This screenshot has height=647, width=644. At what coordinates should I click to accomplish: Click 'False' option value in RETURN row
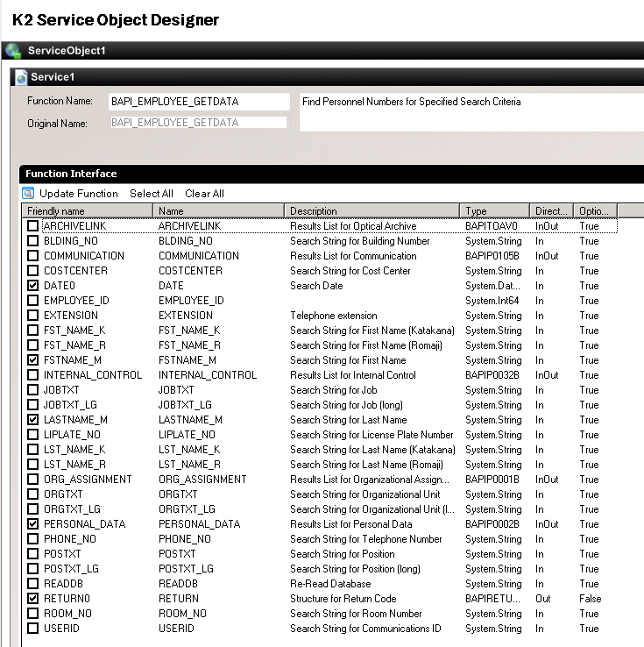pos(590,598)
